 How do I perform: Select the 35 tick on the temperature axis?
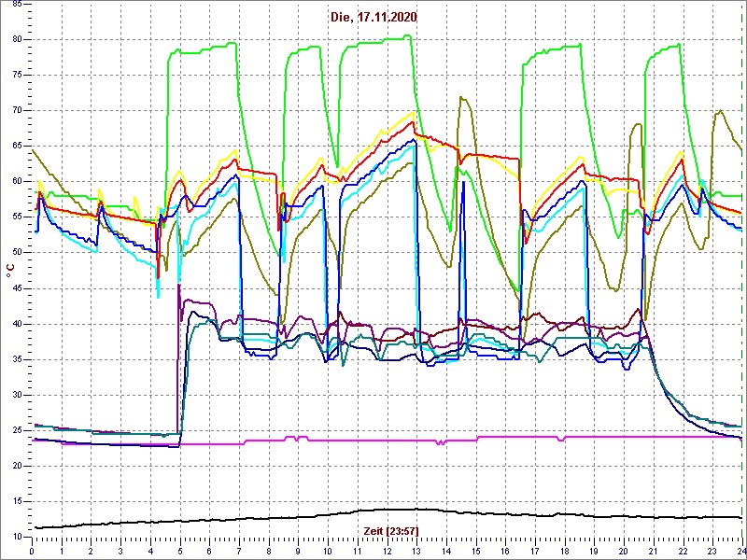(16, 359)
